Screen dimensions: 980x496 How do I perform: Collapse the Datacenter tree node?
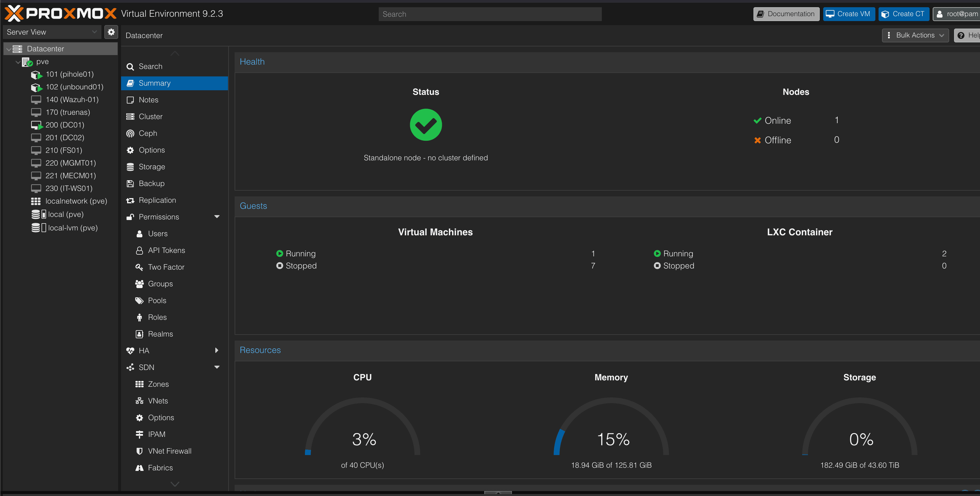coord(8,49)
